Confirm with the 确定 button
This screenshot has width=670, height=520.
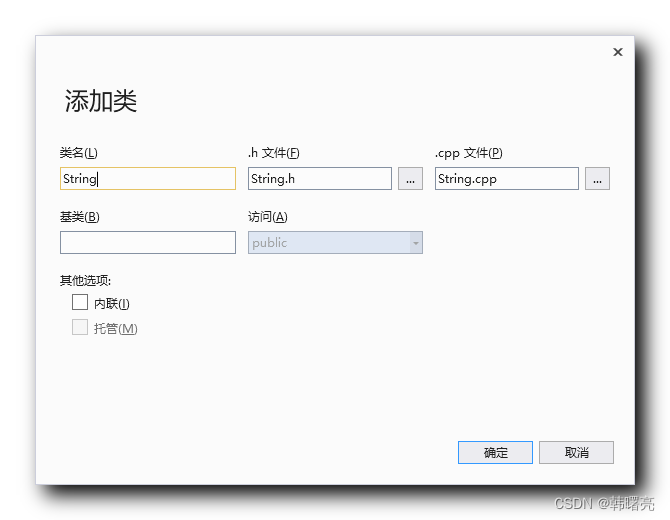(x=495, y=452)
